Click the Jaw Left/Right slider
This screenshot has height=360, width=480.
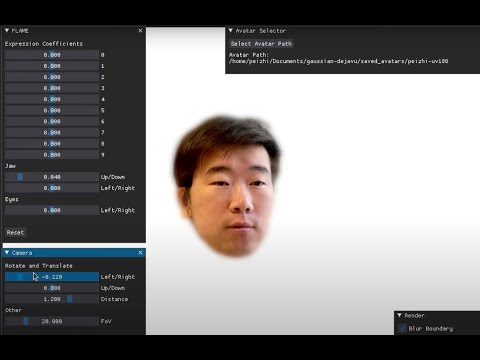[52, 188]
